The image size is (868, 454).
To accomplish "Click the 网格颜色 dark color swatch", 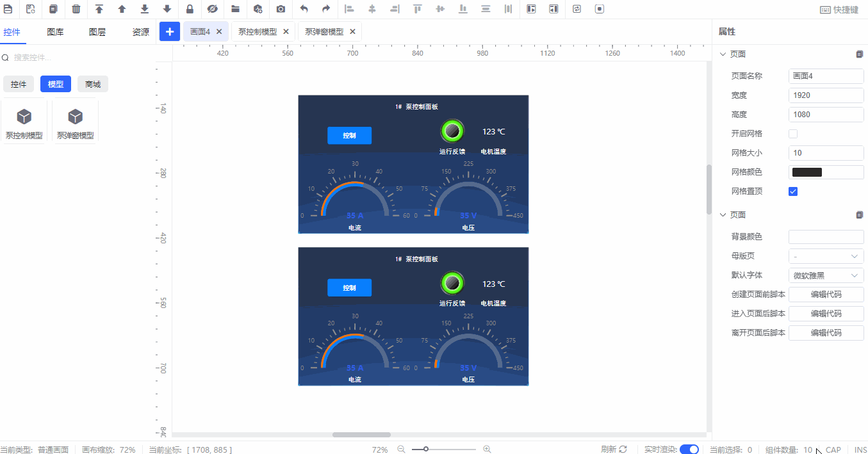I will coord(807,172).
